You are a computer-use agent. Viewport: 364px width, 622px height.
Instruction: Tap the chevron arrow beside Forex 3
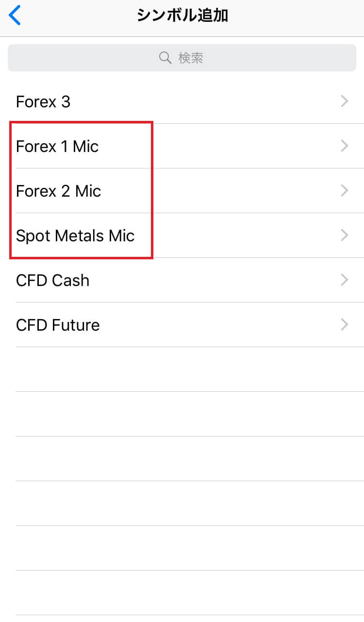coord(345,101)
